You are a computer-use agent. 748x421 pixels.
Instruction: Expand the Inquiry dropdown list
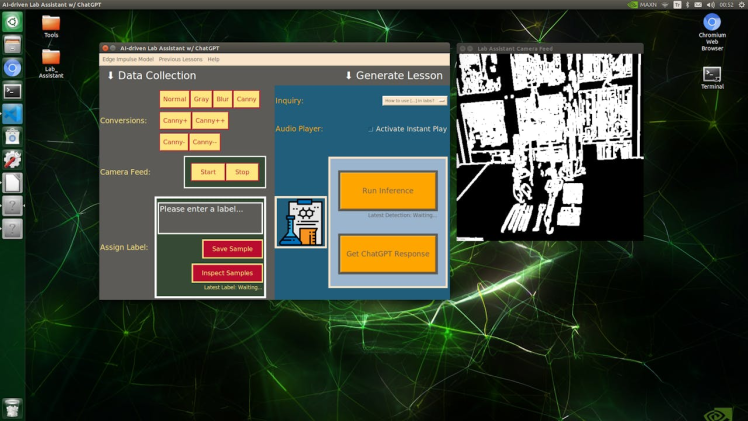pyautogui.click(x=414, y=101)
